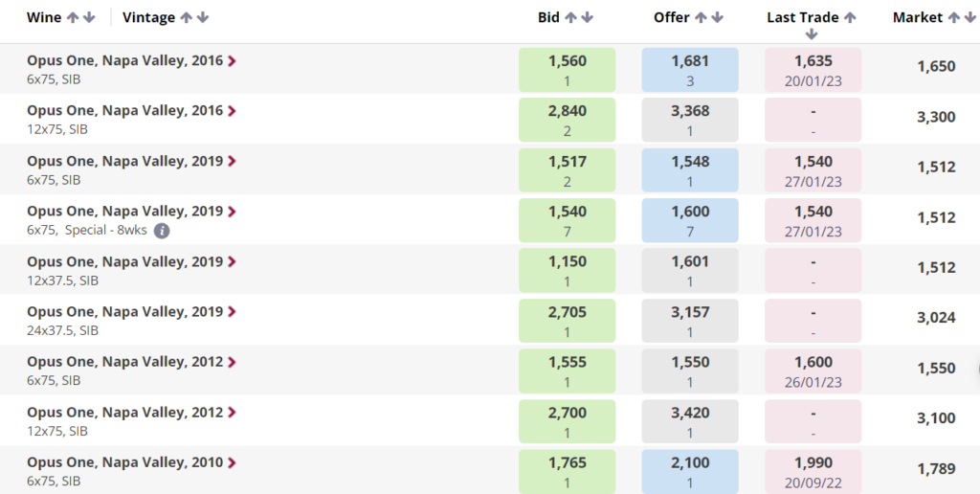Viewport: 980px width, 494px height.
Task: Expand Opus One 2019 24x37.5 row chevron
Action: point(232,311)
